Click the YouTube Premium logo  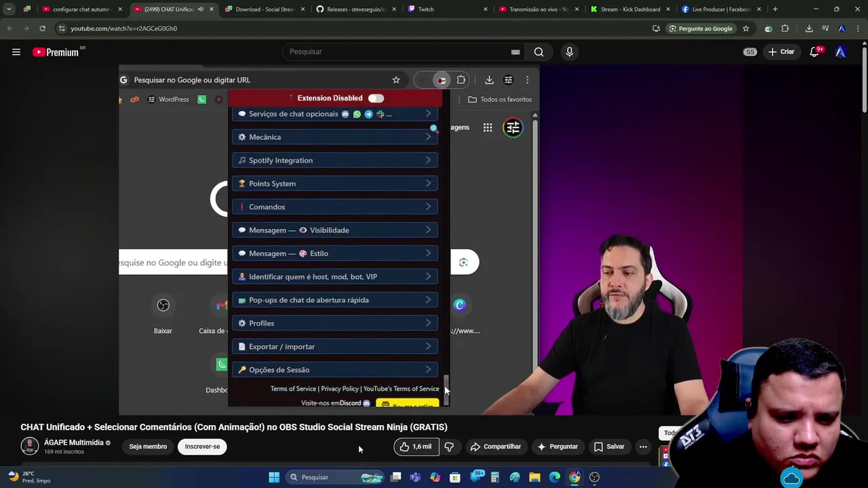(x=56, y=52)
